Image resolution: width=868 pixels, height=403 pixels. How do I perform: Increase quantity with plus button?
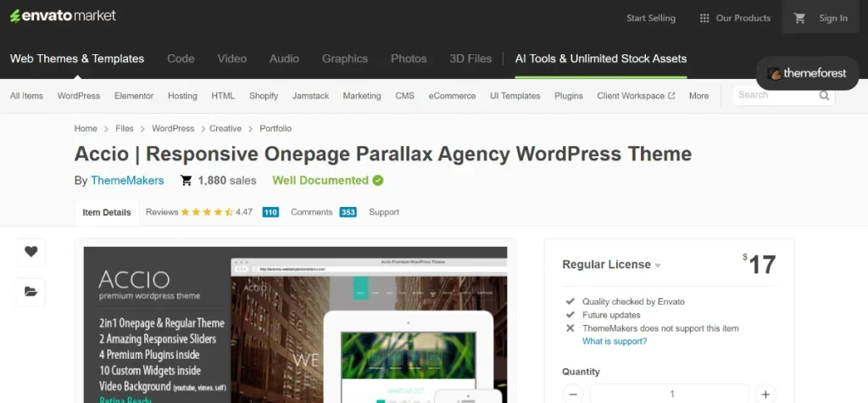coord(765,395)
